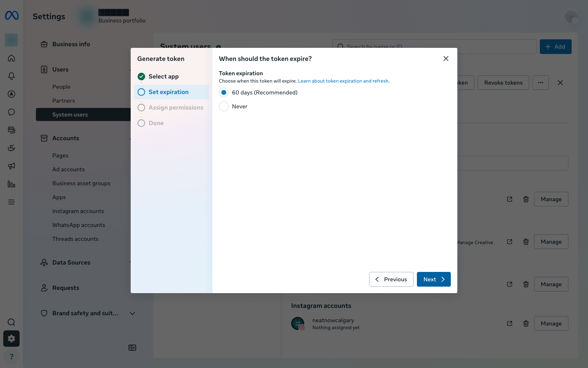This screenshot has height=368, width=588.
Task: Click the system users info icon
Action: pos(218,47)
